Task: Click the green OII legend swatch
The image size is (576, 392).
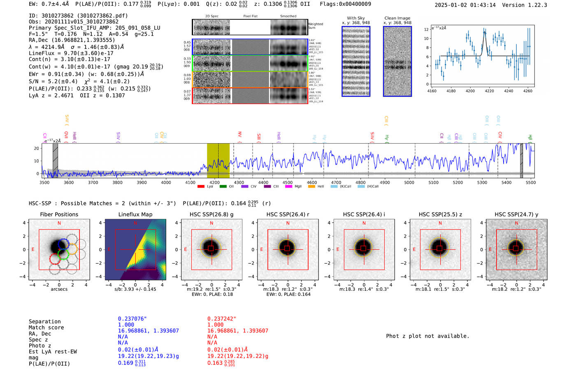Action: tap(223, 186)
